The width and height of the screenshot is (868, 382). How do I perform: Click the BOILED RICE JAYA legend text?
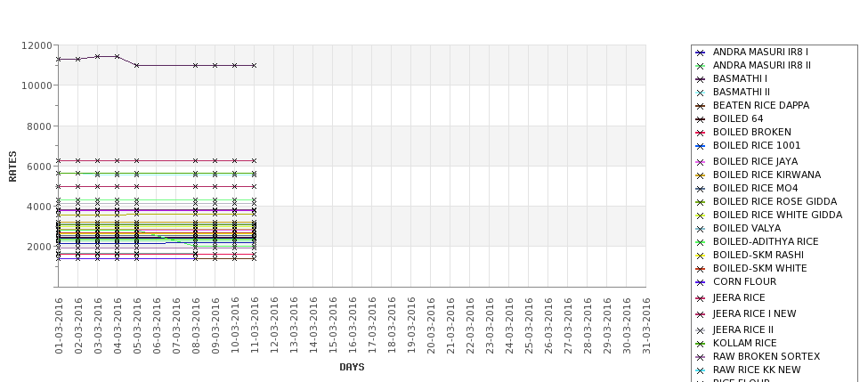tap(755, 161)
